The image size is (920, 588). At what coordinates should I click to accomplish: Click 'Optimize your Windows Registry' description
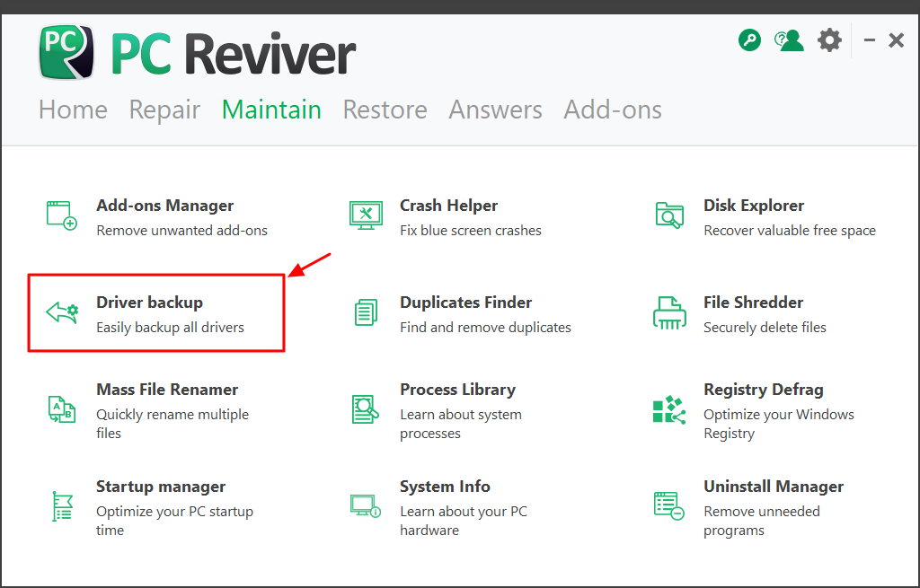[779, 424]
